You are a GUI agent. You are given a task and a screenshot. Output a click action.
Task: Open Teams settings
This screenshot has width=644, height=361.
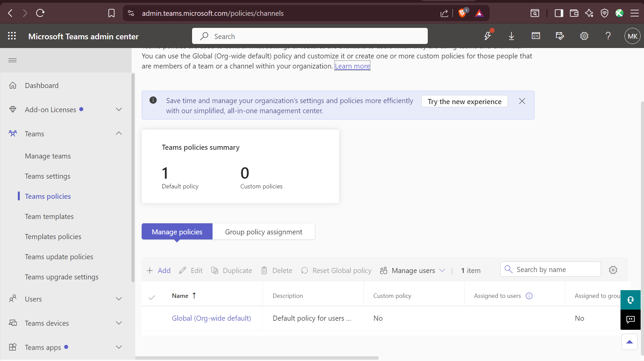pyautogui.click(x=48, y=176)
